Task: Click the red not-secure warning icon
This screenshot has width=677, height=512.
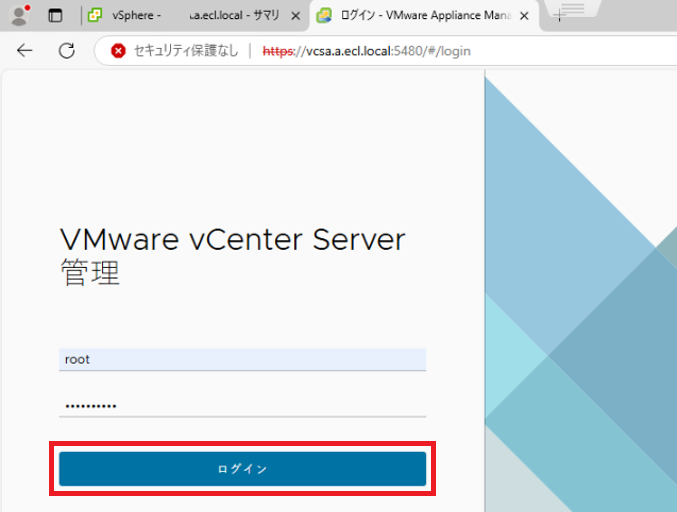Action: point(119,51)
